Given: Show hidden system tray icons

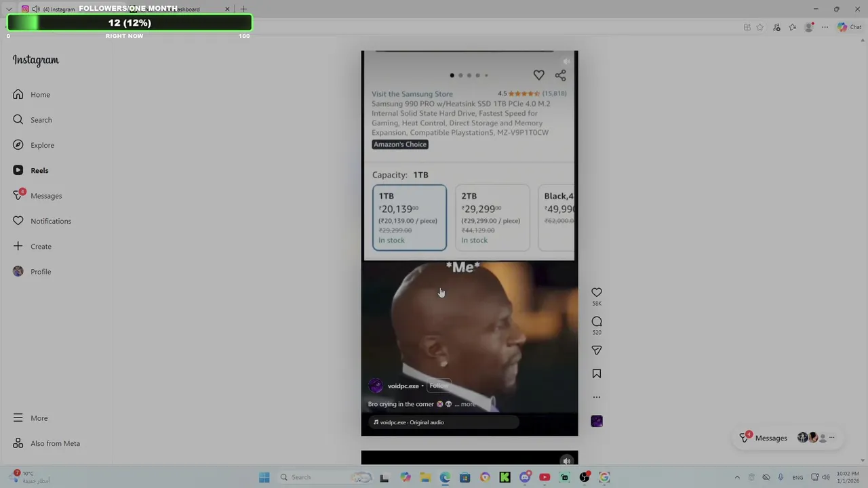Looking at the screenshot, I should pyautogui.click(x=737, y=477).
